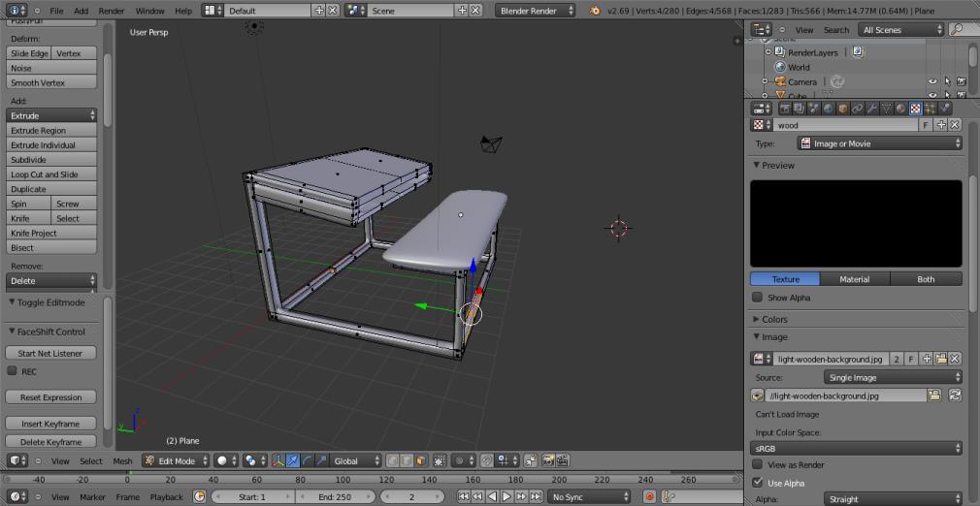Viewport: 980px width, 506px height.
Task: Click the play animation button
Action: click(506, 496)
